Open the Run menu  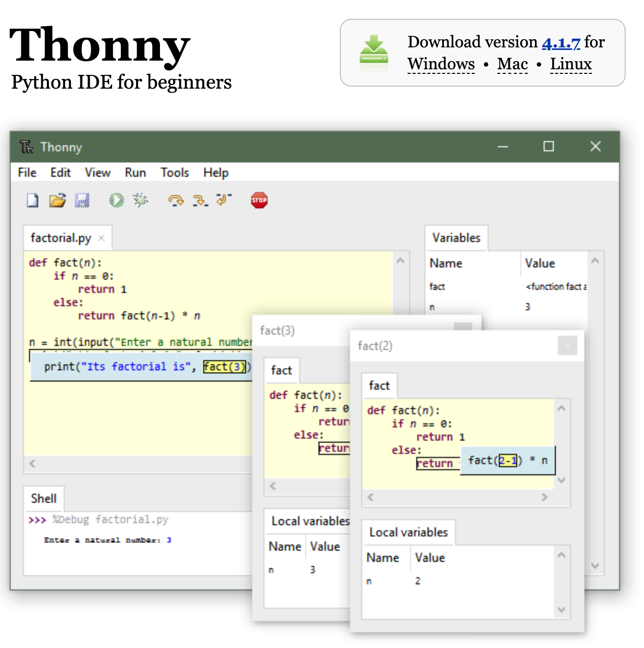pyautogui.click(x=135, y=173)
